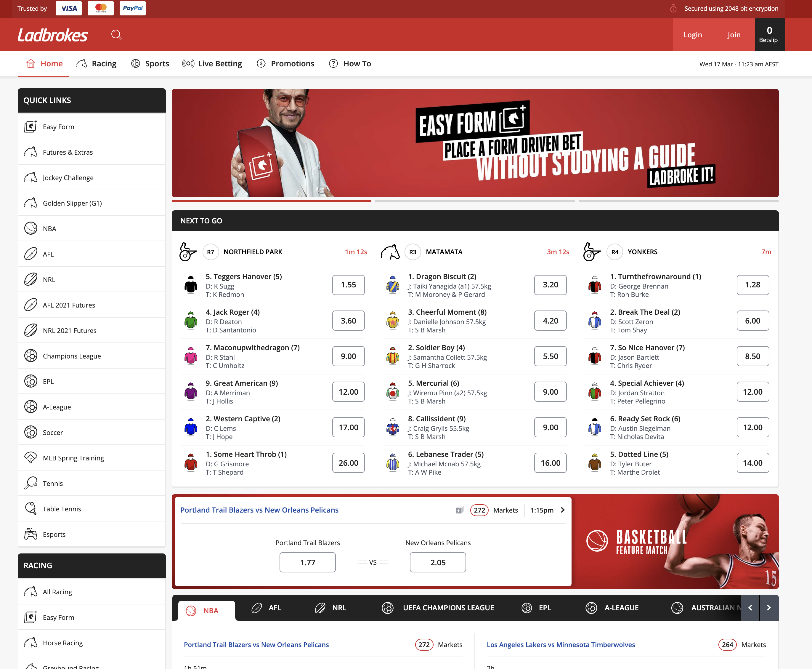Screen dimensions: 812x669
Task: Click the AFL 2021 Futures icon
Action: click(31, 305)
